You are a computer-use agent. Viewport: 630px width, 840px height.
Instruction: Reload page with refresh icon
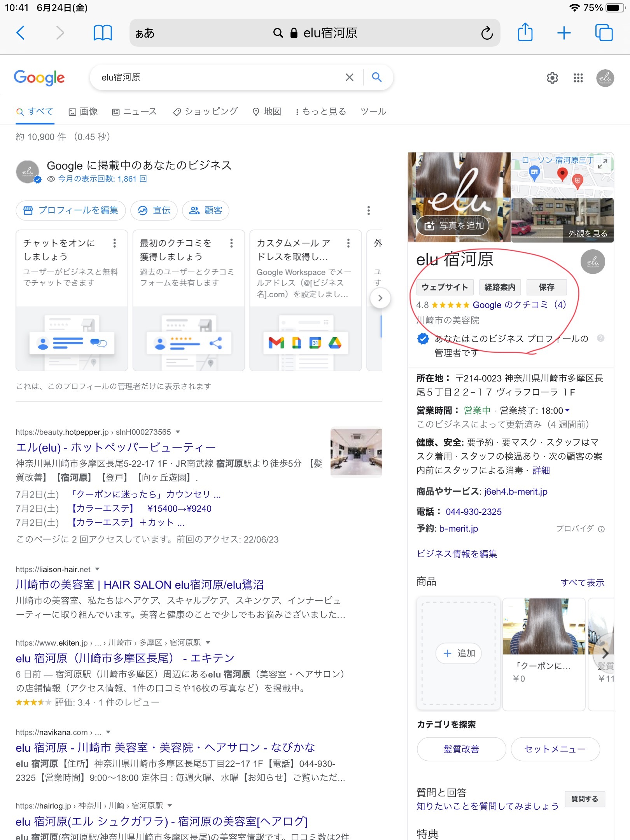(x=486, y=33)
